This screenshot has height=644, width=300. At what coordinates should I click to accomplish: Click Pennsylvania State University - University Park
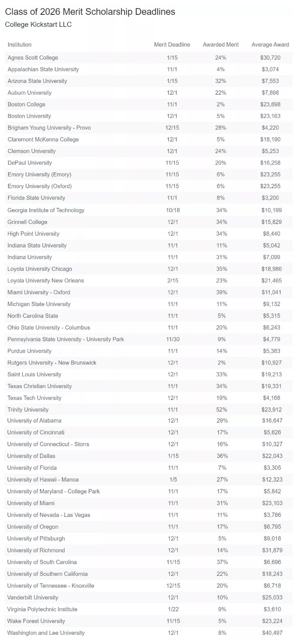tap(66, 339)
